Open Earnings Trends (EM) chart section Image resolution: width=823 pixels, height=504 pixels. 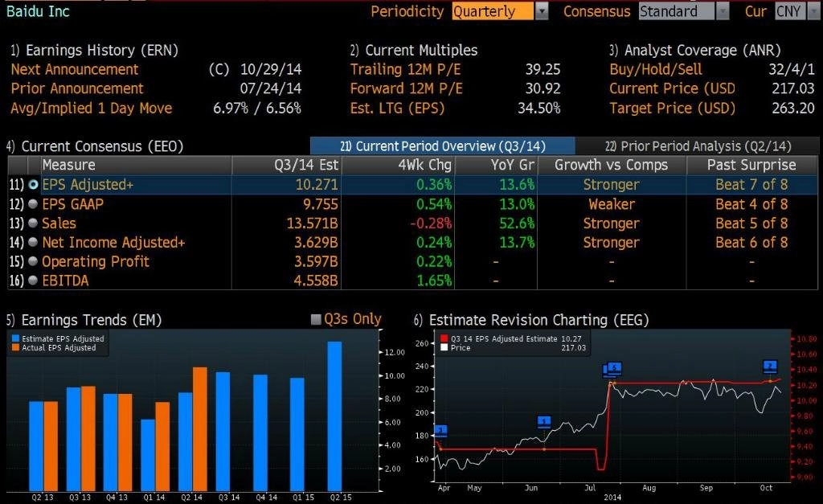pyautogui.click(x=84, y=320)
